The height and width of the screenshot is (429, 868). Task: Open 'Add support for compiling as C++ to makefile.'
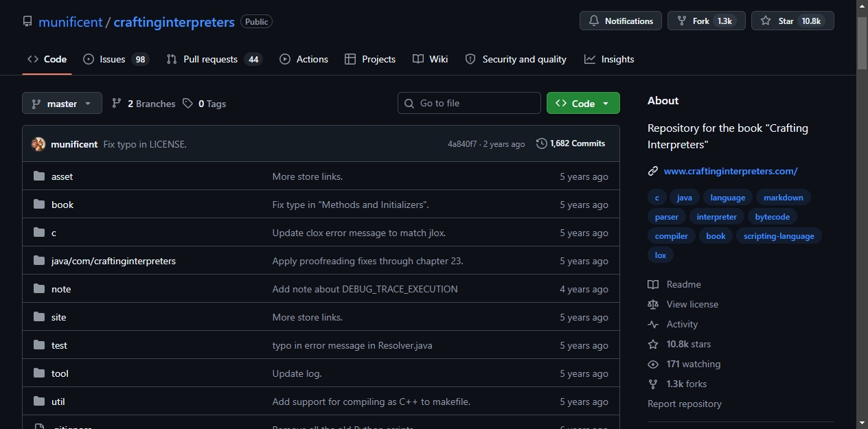pyautogui.click(x=371, y=402)
